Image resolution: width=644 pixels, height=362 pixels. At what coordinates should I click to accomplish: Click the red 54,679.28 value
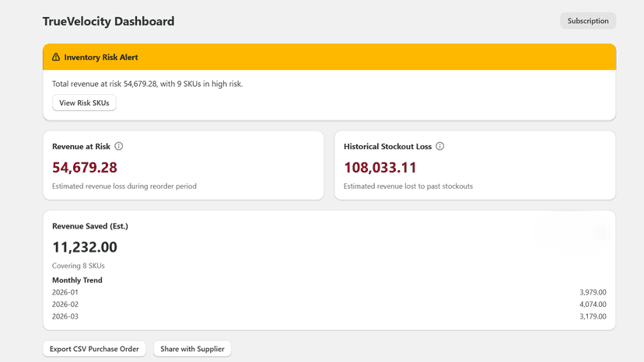(85, 168)
